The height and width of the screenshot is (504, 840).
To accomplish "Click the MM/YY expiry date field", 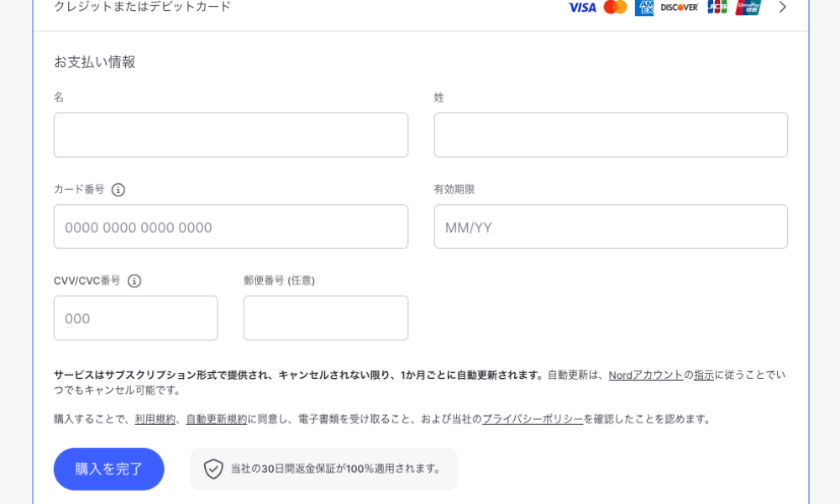I will point(611,227).
